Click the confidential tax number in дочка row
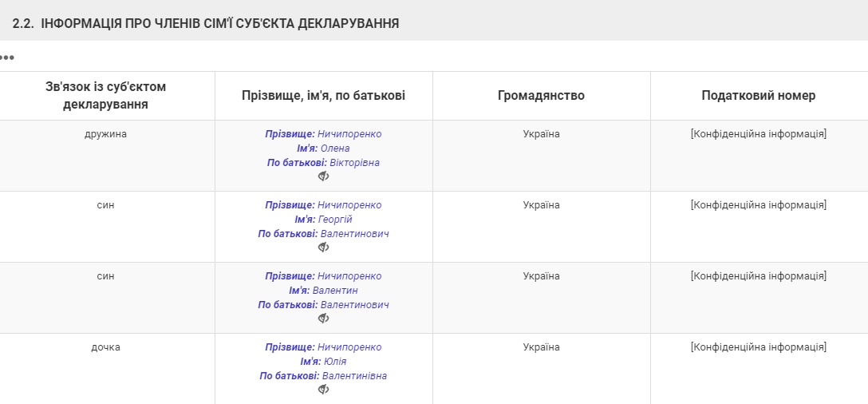This screenshot has width=868, height=404. (x=759, y=347)
